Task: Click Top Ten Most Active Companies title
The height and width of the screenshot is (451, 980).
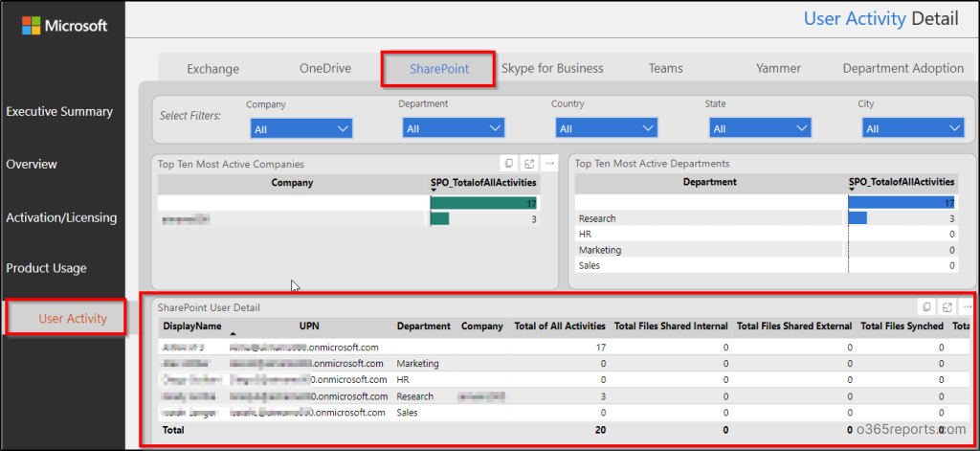Action: tap(231, 164)
